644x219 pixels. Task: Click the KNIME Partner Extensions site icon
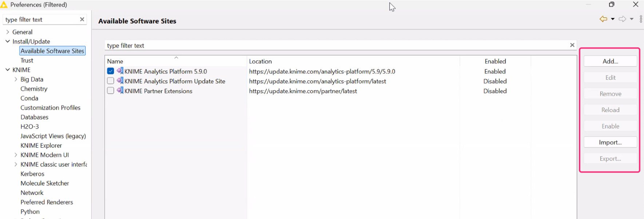click(120, 91)
